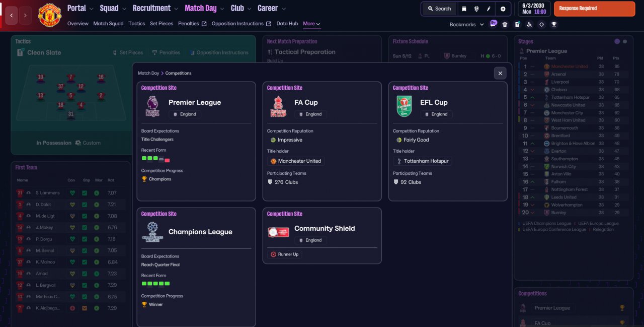Click the circular arrows transfer shortcut icon
Viewport: 644px width, 327px height.
pos(541,24)
